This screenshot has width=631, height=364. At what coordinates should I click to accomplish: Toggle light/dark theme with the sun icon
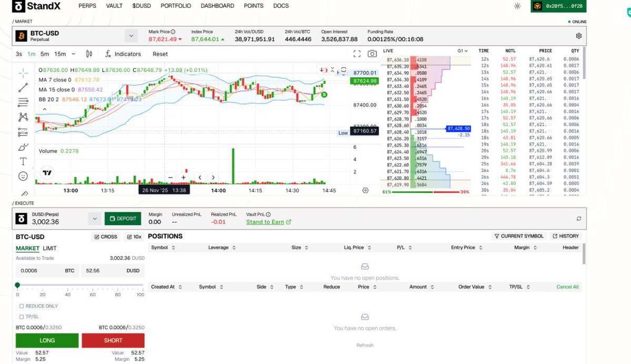click(517, 6)
